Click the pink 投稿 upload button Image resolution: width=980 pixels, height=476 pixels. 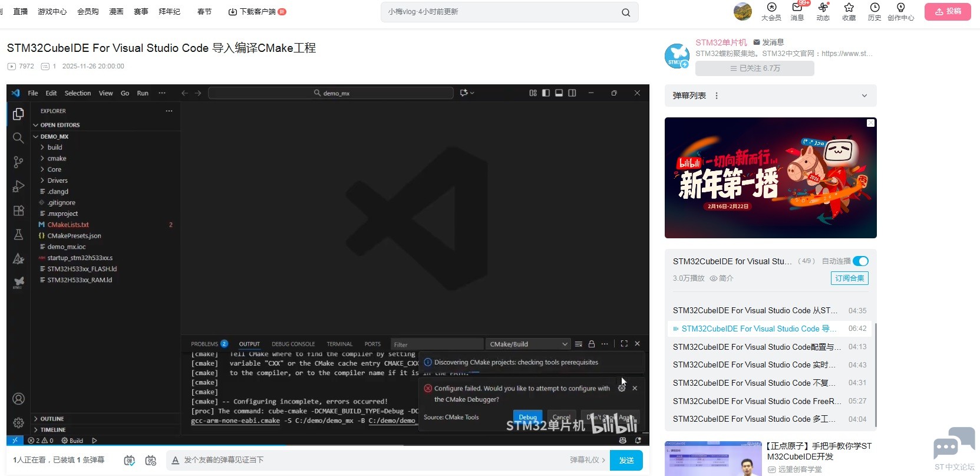point(947,12)
